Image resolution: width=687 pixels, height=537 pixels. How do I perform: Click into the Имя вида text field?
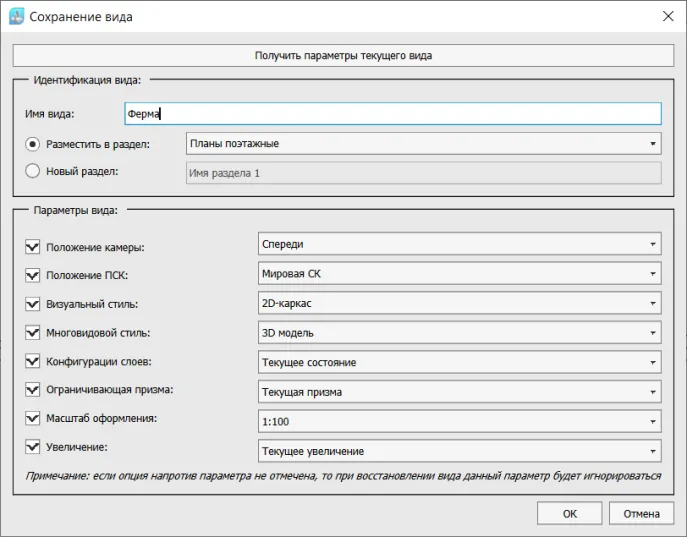(392, 114)
